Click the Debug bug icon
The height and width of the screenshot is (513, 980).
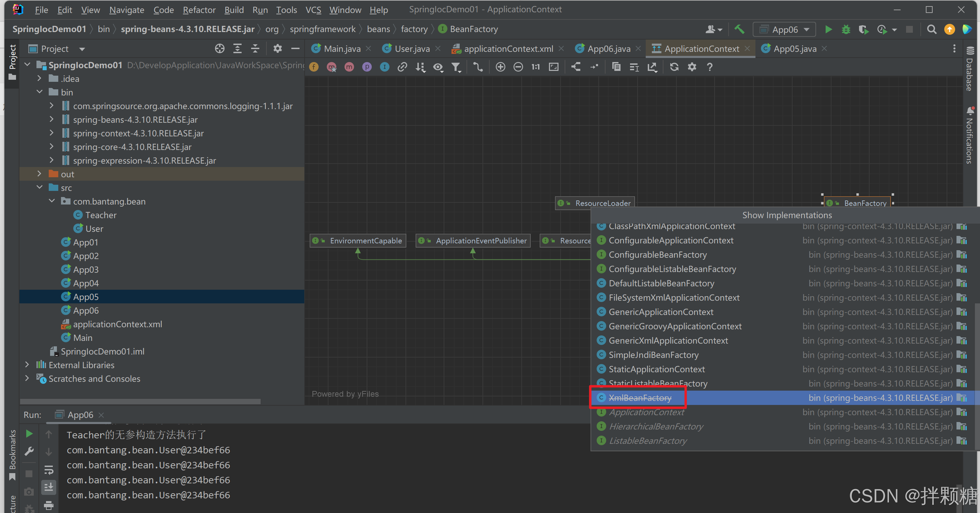click(x=846, y=29)
